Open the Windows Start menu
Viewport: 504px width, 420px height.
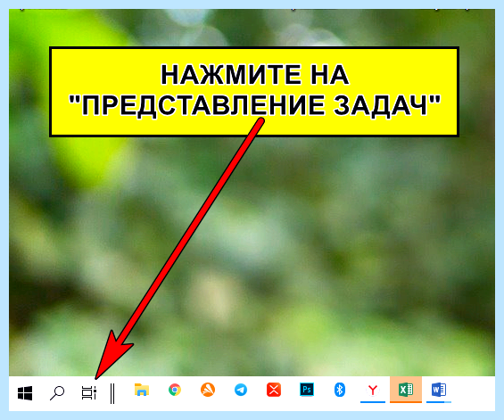point(25,392)
